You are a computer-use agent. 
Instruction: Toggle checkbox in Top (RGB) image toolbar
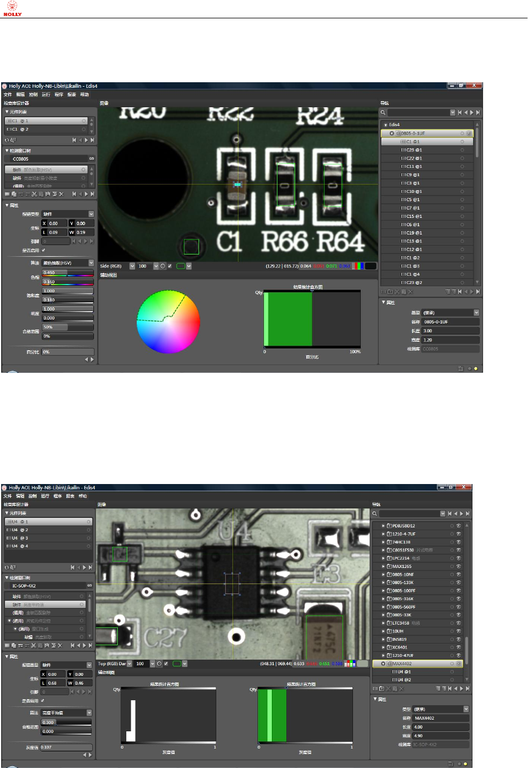click(x=166, y=664)
